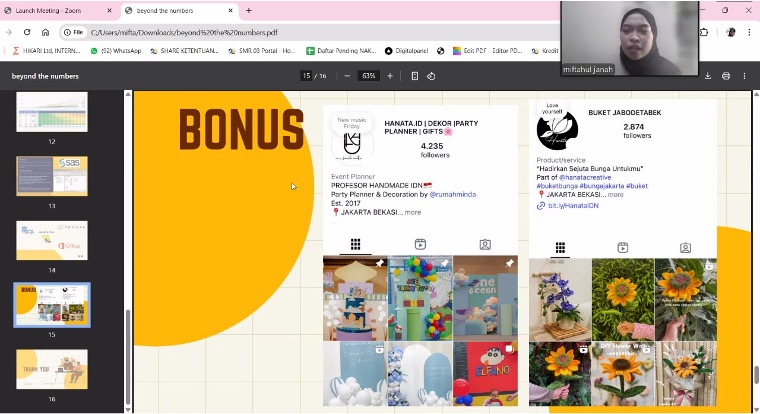
Task: Open the WhatsApp bookmark
Action: (x=116, y=50)
